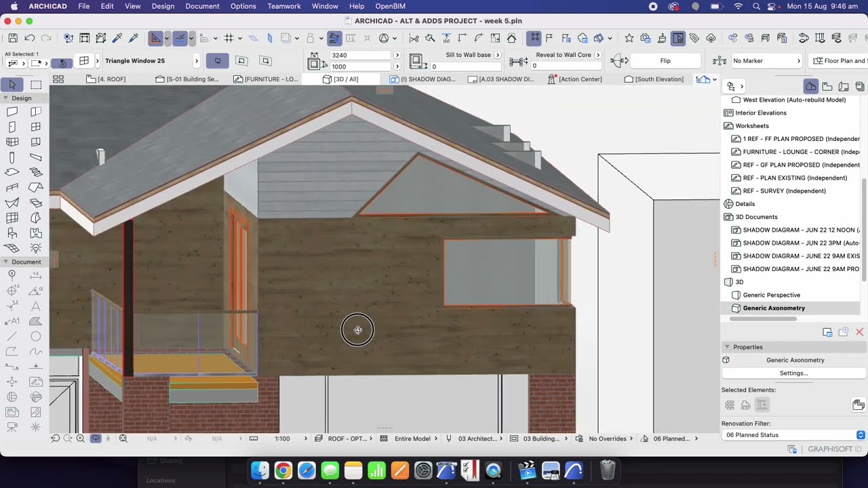This screenshot has height=488, width=868.
Task: Select the Window tool
Action: pos(36,127)
